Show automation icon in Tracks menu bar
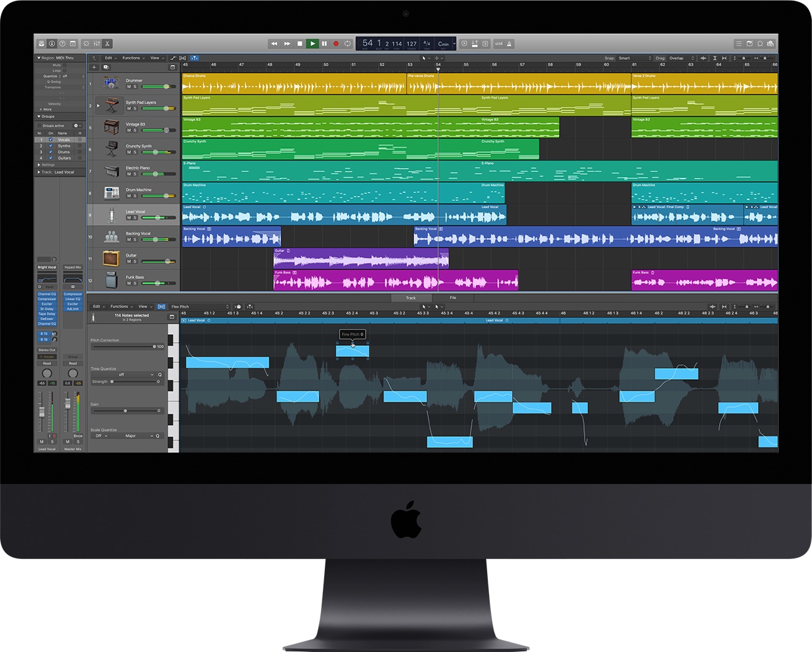Image resolution: width=812 pixels, height=652 pixels. coord(174,58)
